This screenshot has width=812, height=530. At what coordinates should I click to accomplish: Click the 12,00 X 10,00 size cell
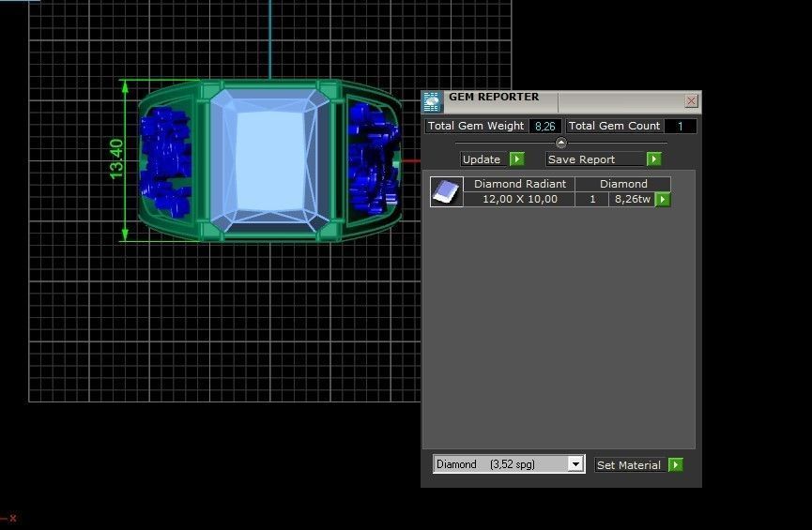click(x=519, y=199)
